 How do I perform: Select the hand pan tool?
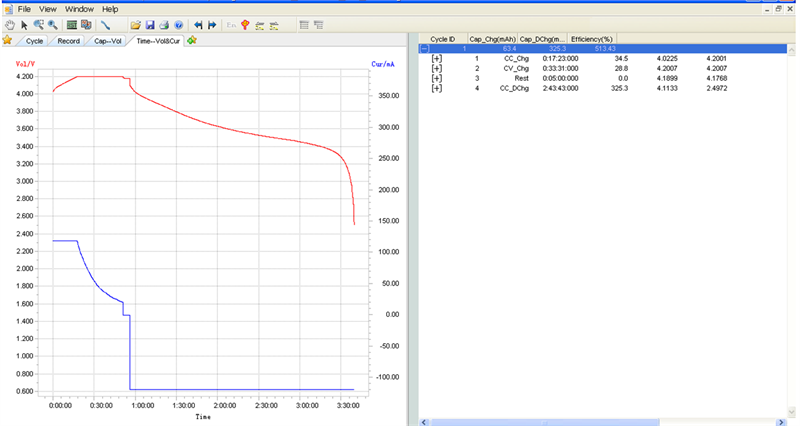[x=10, y=24]
